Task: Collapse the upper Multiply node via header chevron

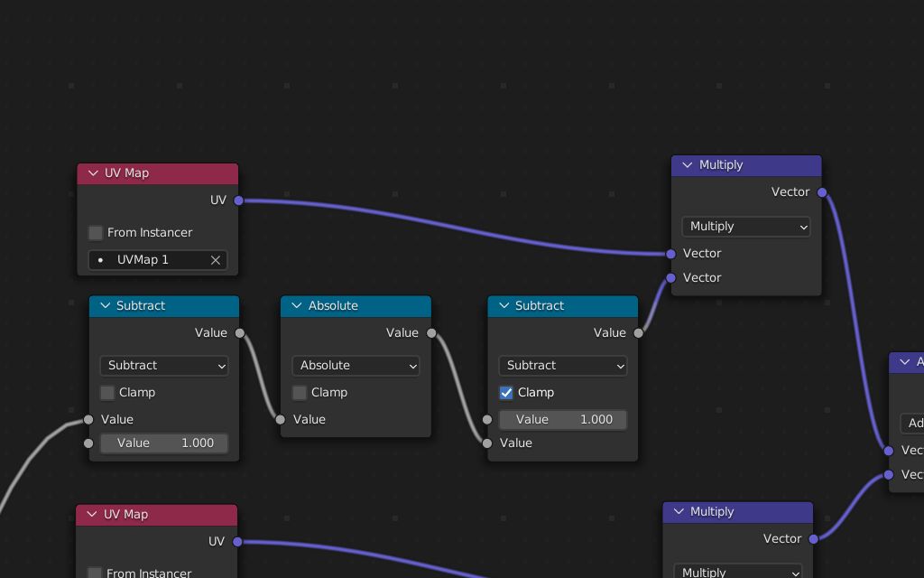Action: click(x=687, y=165)
